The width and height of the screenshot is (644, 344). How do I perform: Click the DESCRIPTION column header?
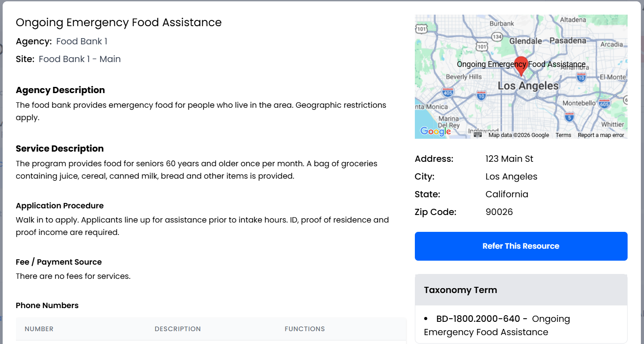pyautogui.click(x=178, y=329)
